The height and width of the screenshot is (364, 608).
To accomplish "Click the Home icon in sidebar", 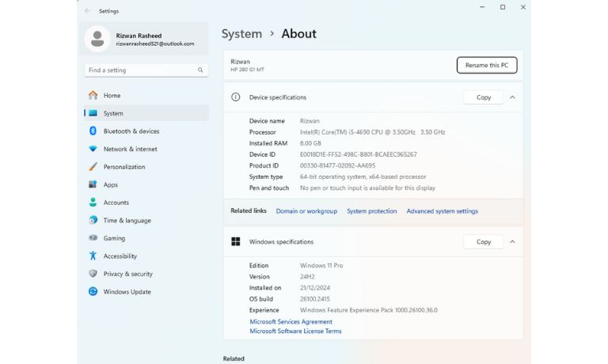I will pos(93,96).
